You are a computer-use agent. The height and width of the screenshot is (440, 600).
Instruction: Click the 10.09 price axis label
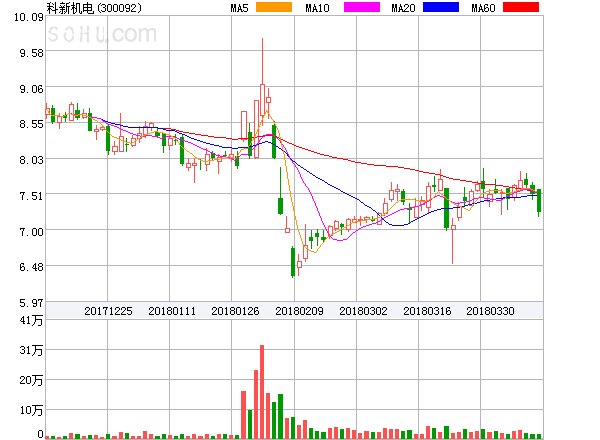pyautogui.click(x=29, y=17)
